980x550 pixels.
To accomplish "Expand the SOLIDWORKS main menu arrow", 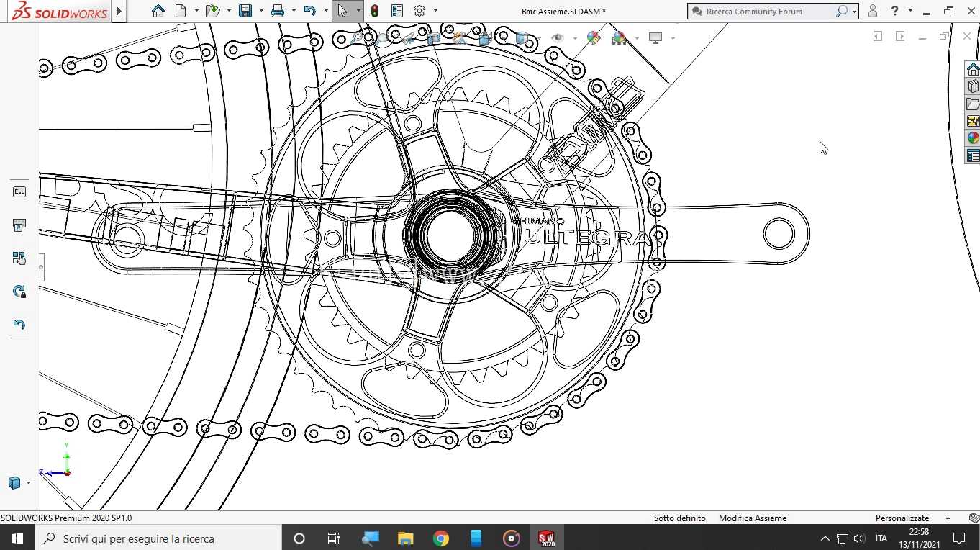I will point(119,11).
